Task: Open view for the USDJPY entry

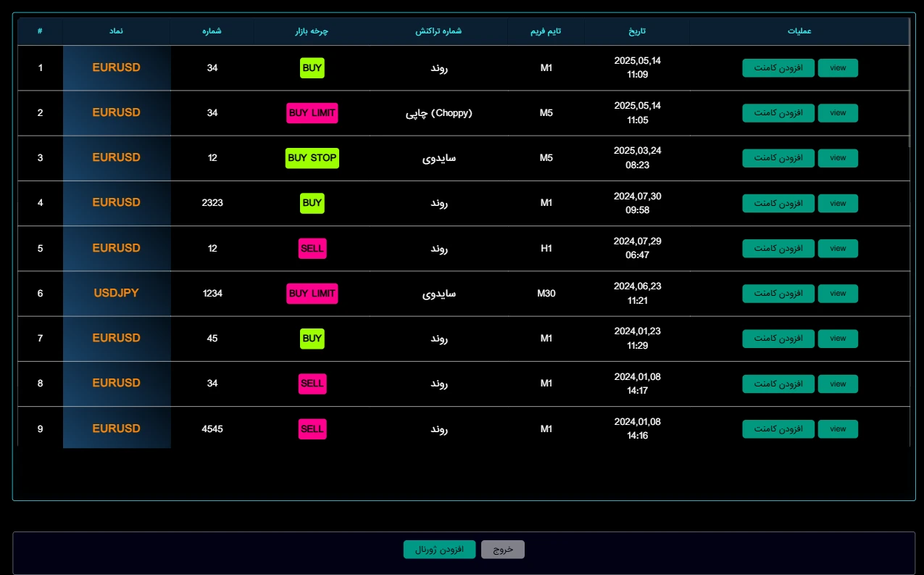Action: (838, 294)
